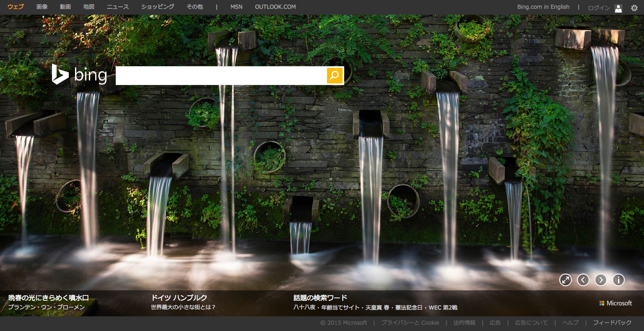Click フィードバック in the footer
This screenshot has height=331, width=644.
612,323
